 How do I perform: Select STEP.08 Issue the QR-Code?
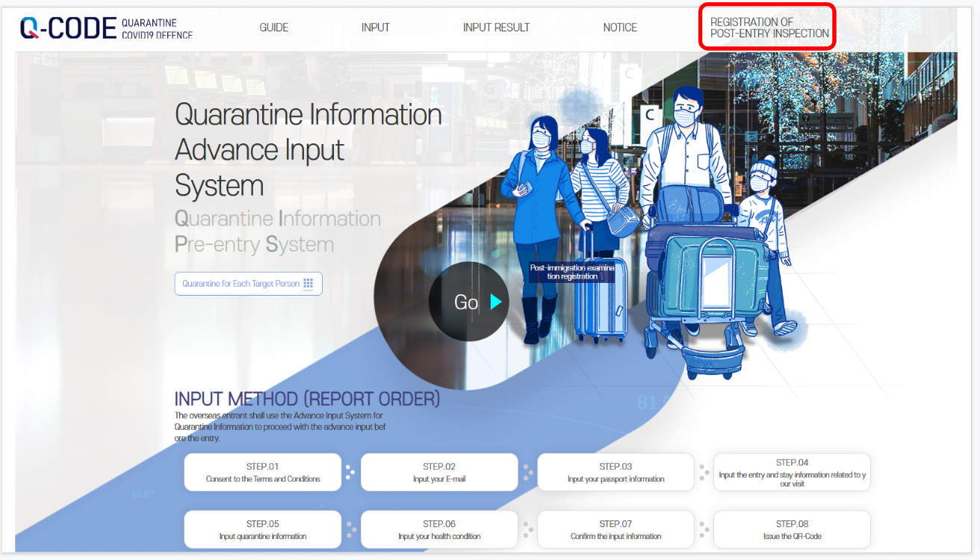click(x=792, y=529)
